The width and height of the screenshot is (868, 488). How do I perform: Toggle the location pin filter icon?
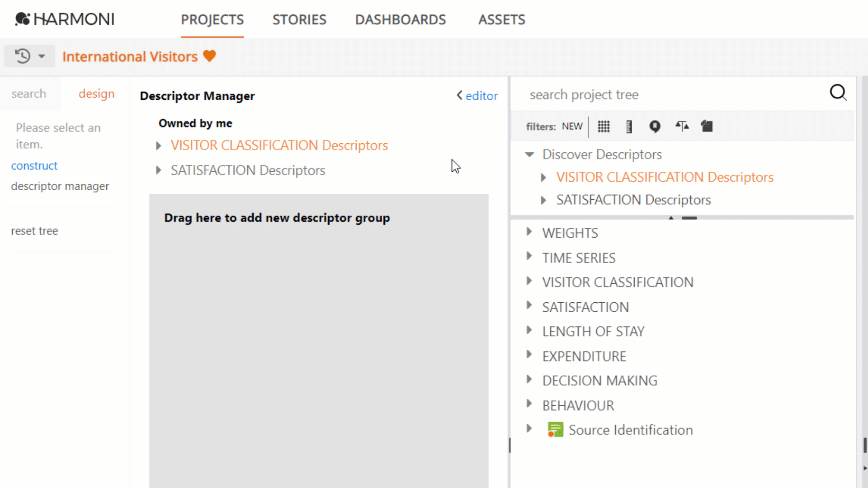pyautogui.click(x=655, y=127)
